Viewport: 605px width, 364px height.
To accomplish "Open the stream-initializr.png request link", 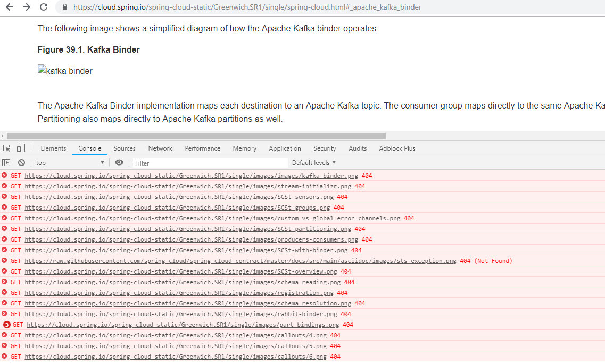I will click(x=188, y=186).
